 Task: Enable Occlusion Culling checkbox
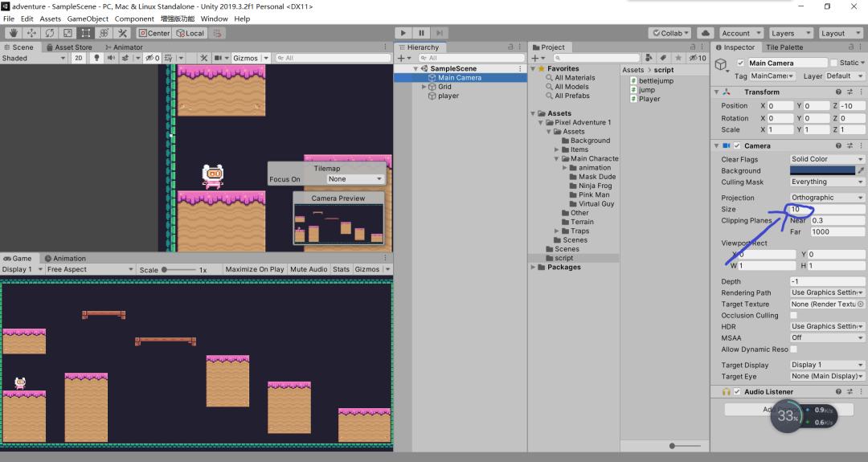tap(793, 316)
